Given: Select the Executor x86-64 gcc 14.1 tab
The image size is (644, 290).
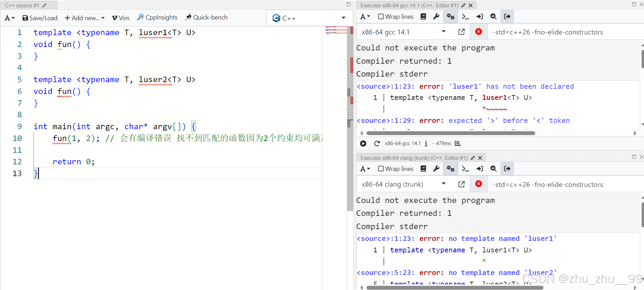Looking at the screenshot, I should (x=409, y=6).
